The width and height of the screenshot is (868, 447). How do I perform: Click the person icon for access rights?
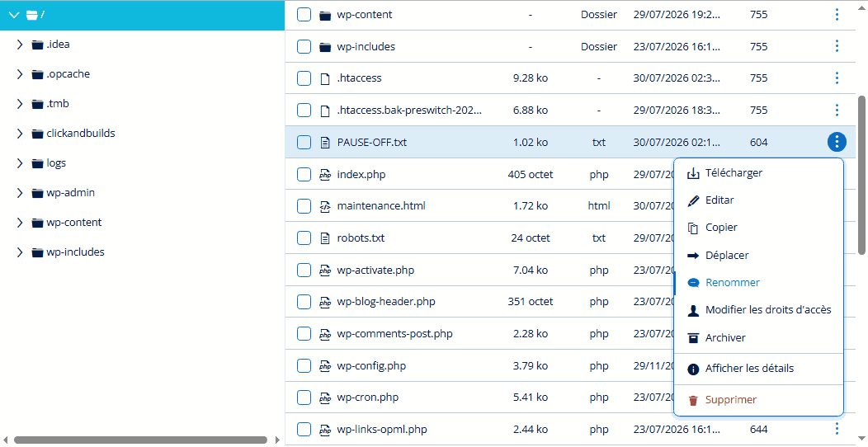pos(693,310)
